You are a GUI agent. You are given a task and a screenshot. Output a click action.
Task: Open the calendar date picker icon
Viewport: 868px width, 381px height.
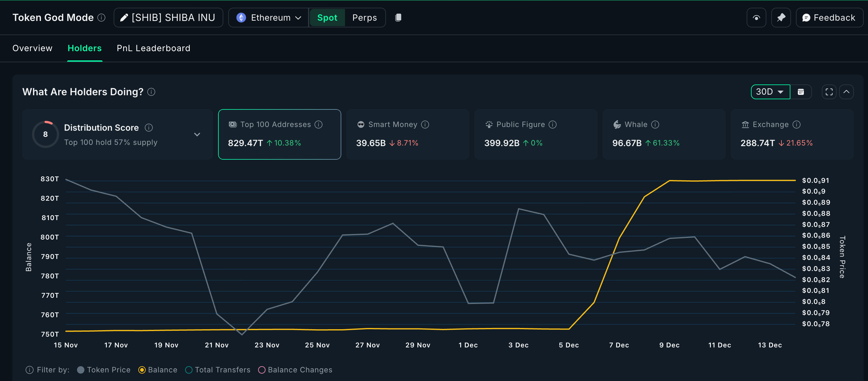tap(801, 92)
